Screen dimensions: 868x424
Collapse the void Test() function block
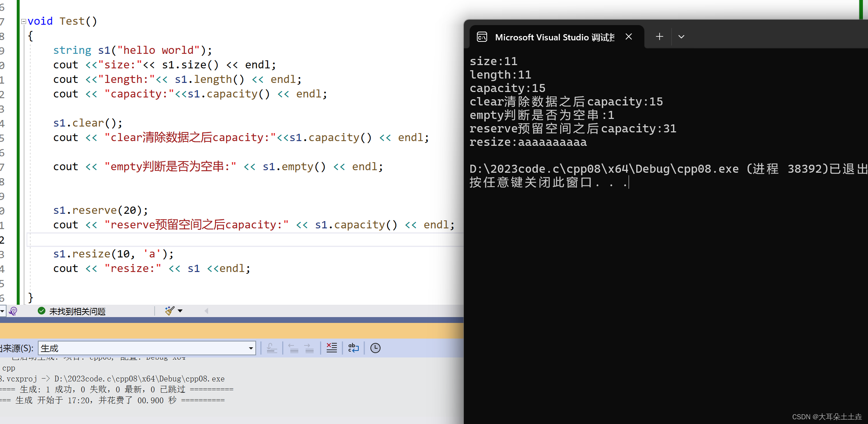coord(24,21)
